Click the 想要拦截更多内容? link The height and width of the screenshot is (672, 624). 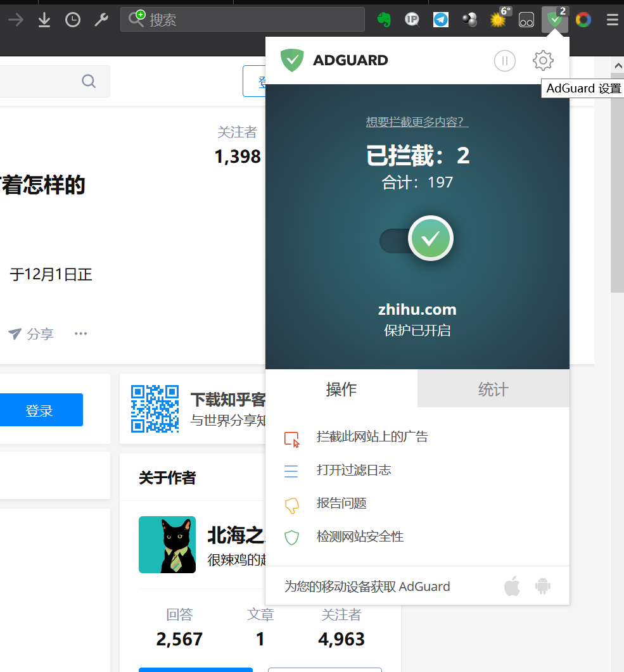coord(417,122)
